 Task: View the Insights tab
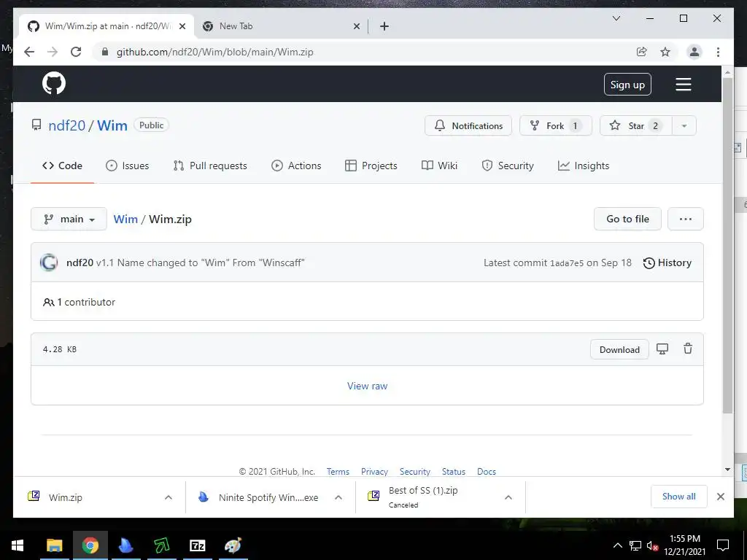(x=584, y=166)
